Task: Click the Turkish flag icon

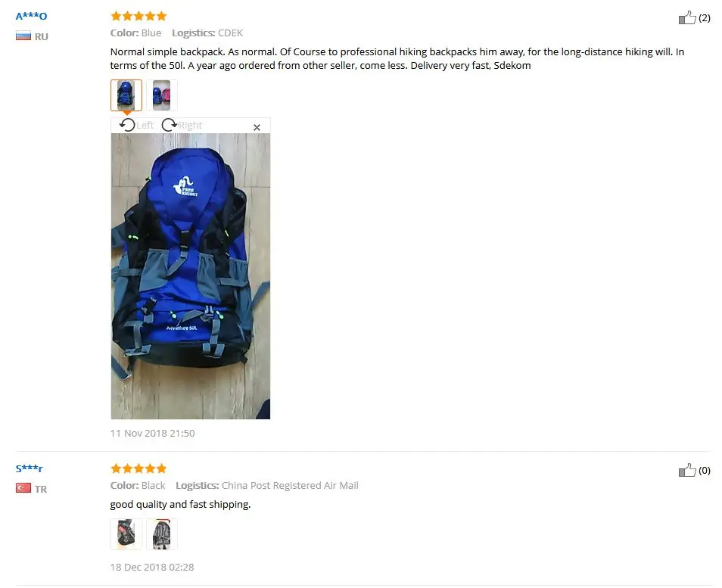Action: [23, 488]
